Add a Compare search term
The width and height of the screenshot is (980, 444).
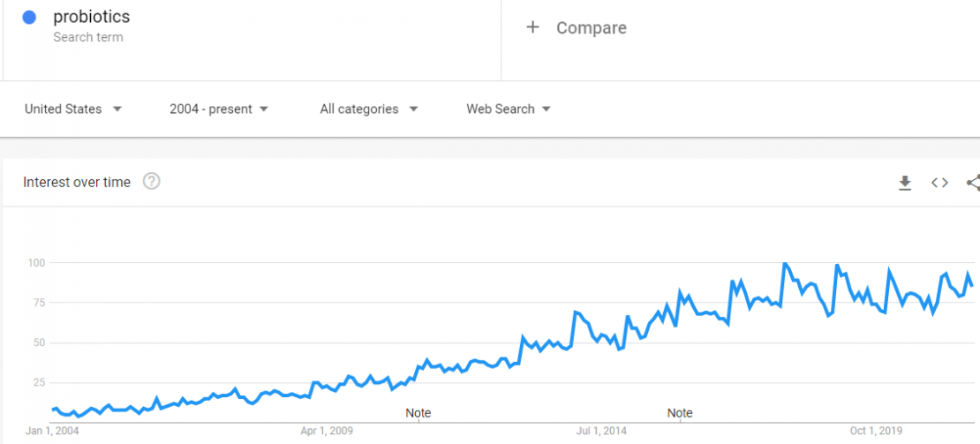[x=741, y=40]
